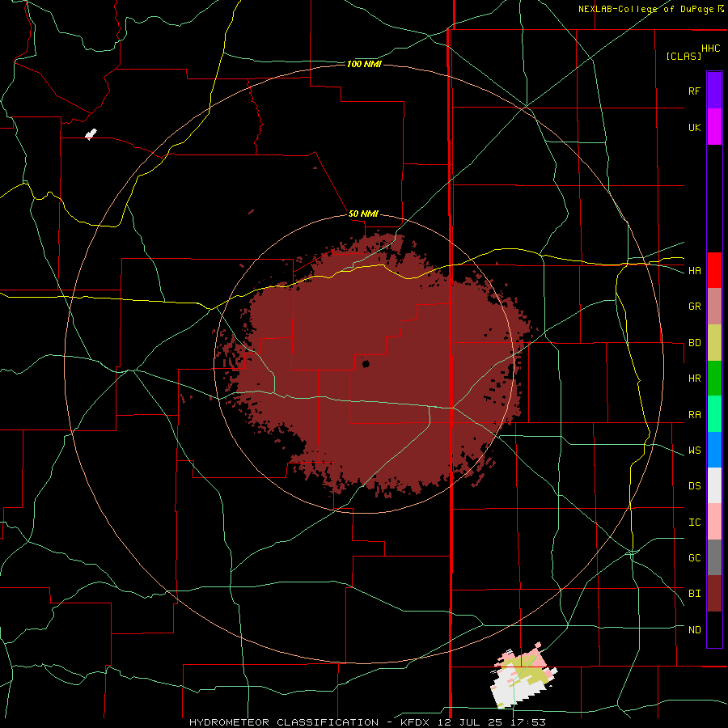Click the HA legend label
The image size is (728, 728).
(x=694, y=271)
